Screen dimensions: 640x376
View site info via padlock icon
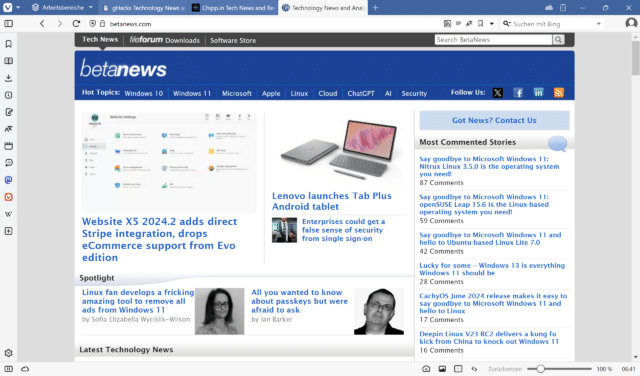pos(102,24)
